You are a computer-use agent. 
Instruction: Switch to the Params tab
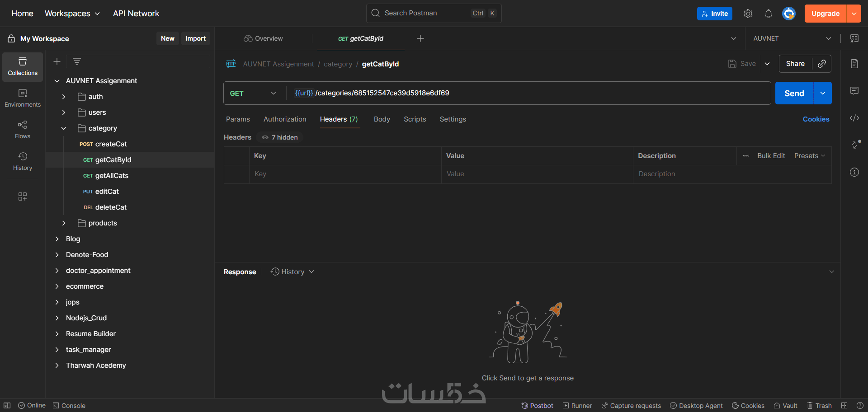tap(238, 119)
